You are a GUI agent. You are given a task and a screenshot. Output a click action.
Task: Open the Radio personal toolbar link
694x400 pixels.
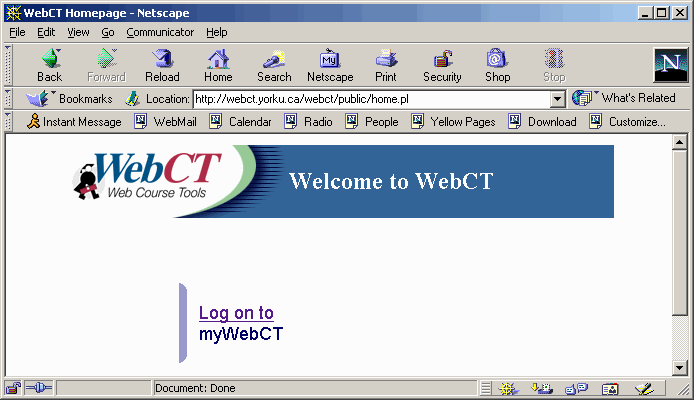308,122
